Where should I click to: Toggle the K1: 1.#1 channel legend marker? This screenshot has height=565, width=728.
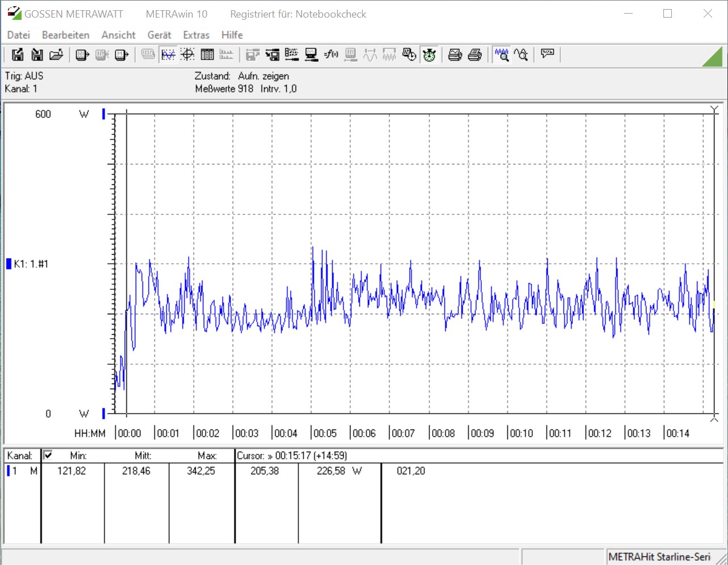pos(9,264)
